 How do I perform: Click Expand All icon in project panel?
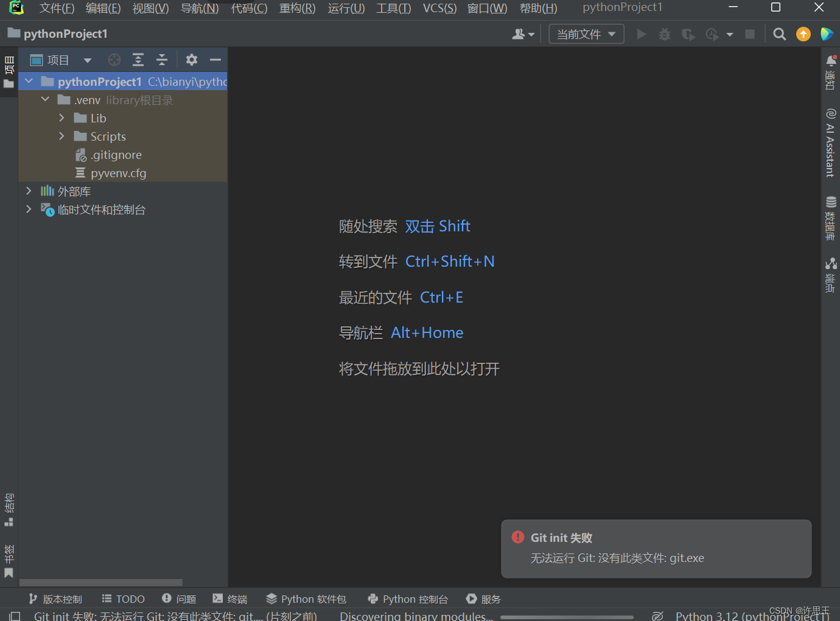pyautogui.click(x=138, y=60)
